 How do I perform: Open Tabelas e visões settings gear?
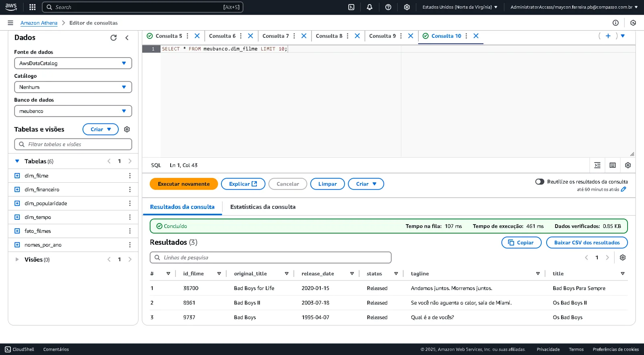coord(127,129)
